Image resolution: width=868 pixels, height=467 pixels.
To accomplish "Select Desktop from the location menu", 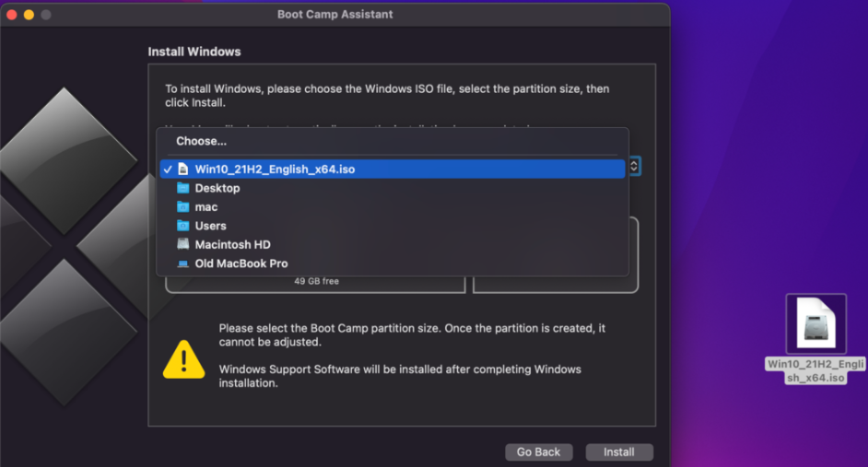I will point(393,188).
